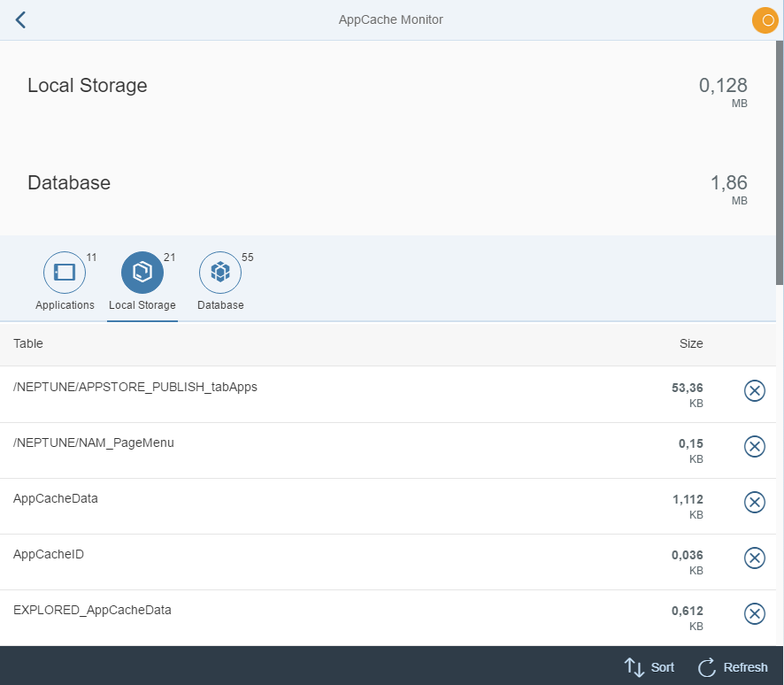Select the Local Storage hexagon icon

click(x=142, y=273)
